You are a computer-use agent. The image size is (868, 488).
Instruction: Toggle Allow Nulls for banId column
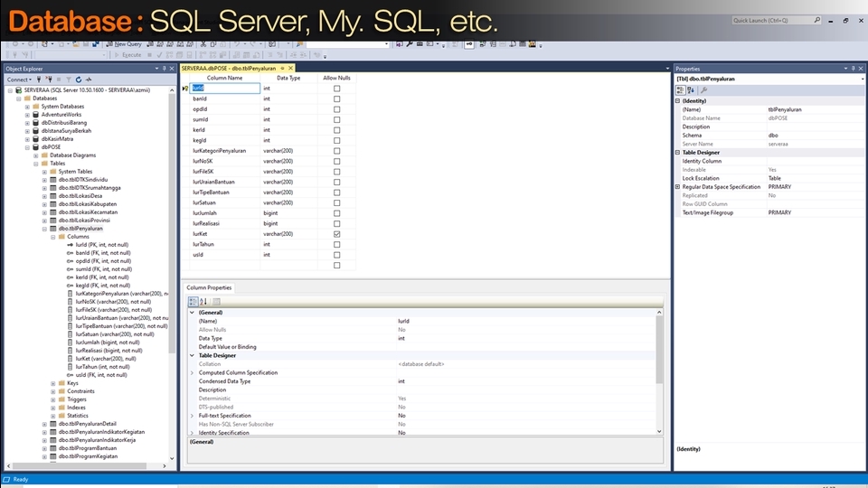[x=336, y=99]
